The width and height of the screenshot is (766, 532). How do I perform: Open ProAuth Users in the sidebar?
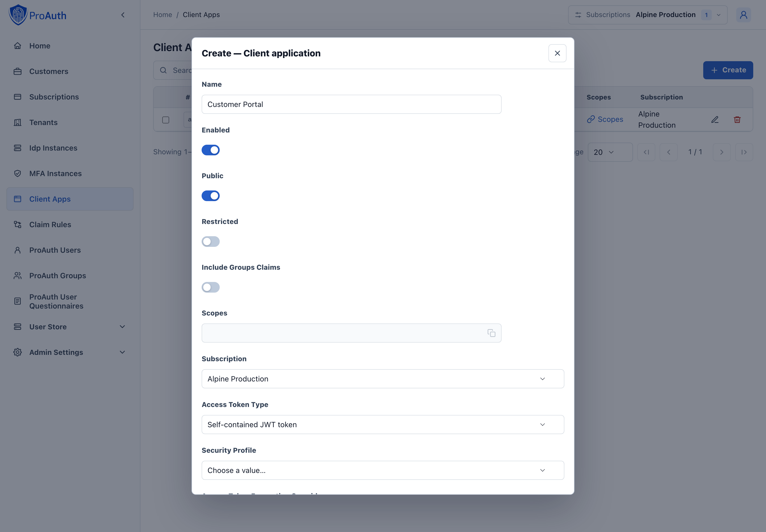(70, 250)
